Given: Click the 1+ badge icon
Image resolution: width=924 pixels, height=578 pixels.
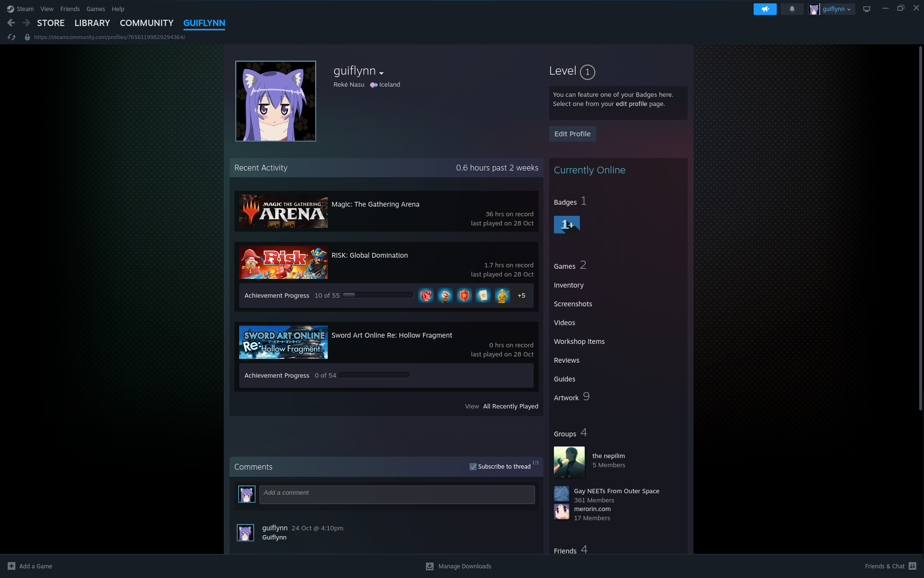Looking at the screenshot, I should click(566, 224).
